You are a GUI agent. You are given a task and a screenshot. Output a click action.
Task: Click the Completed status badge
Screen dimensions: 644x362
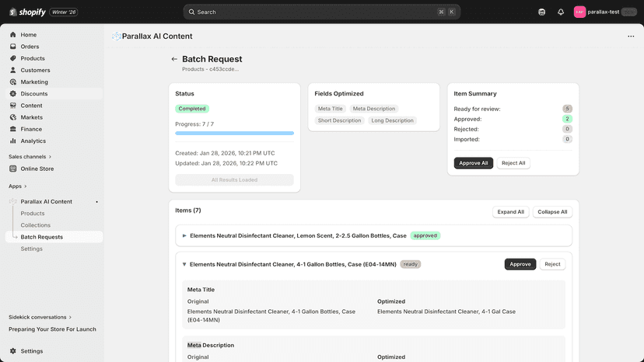click(192, 109)
